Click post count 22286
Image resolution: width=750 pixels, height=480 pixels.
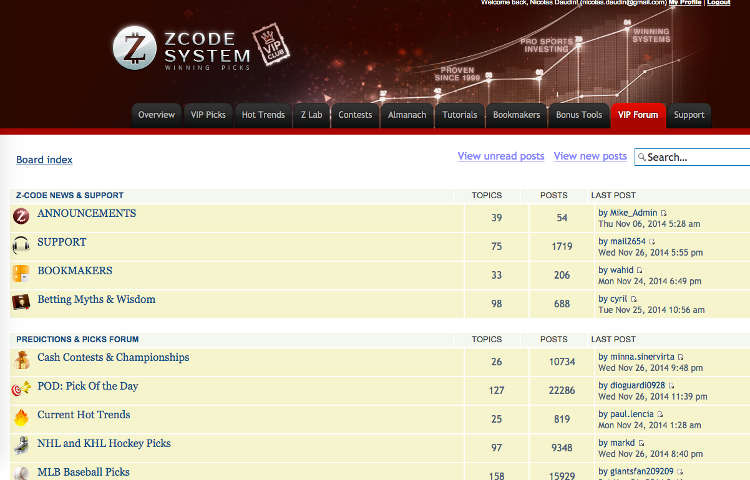(x=562, y=391)
